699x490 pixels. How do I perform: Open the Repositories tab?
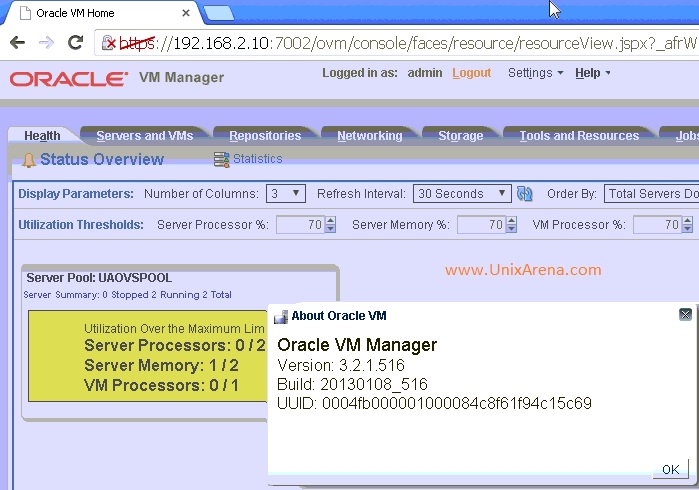click(x=265, y=136)
